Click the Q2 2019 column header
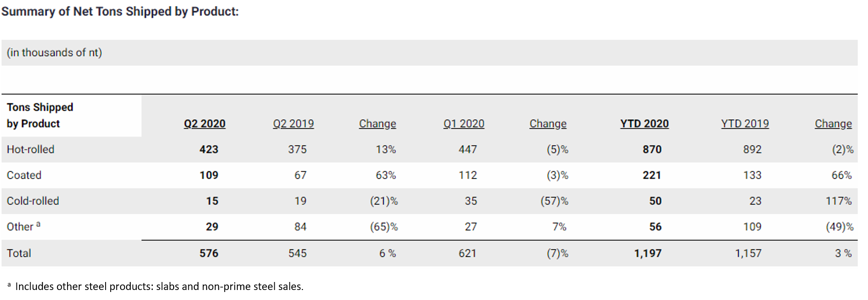 pyautogui.click(x=293, y=123)
